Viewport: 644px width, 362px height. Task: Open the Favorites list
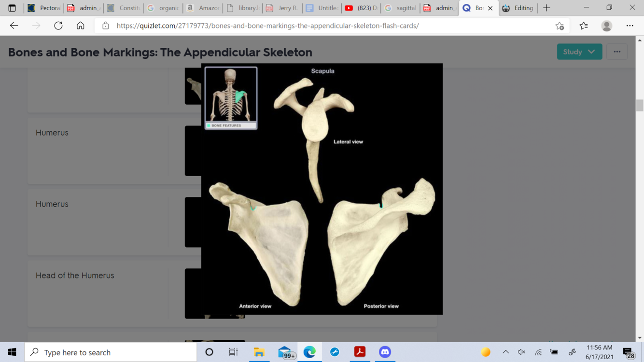click(x=584, y=26)
